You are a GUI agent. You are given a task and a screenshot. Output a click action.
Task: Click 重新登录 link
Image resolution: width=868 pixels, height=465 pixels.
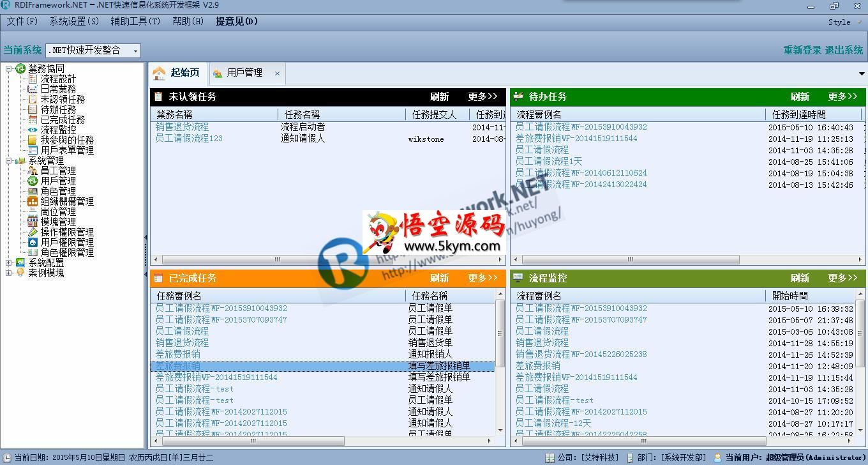click(x=802, y=50)
